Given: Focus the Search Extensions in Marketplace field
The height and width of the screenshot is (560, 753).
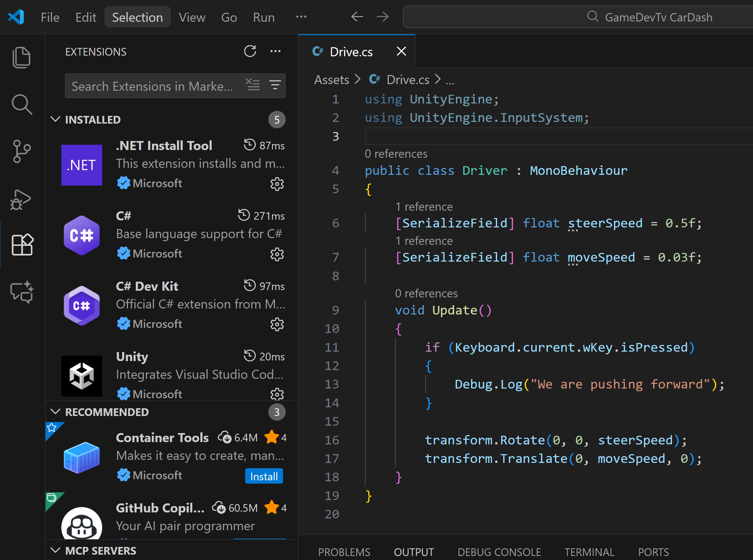Looking at the screenshot, I should [x=152, y=86].
